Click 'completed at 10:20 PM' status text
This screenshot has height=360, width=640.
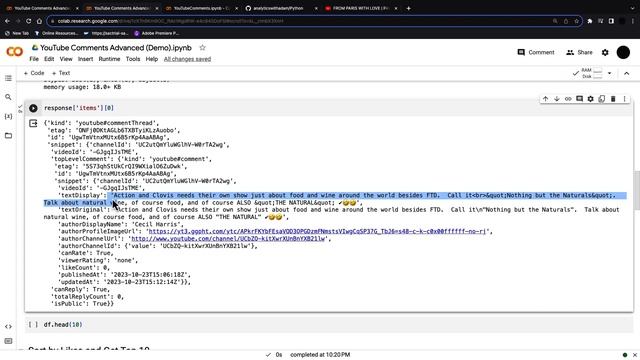320,355
